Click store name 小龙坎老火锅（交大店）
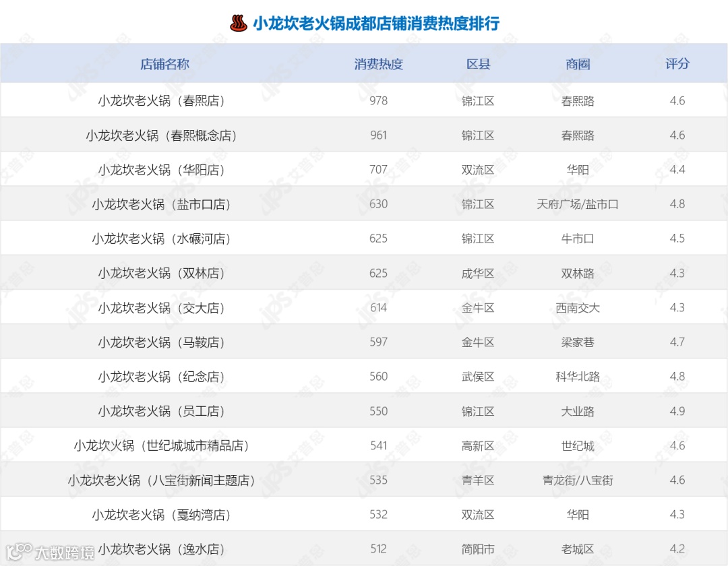Viewport: 728px width, 566px height. click(x=161, y=307)
